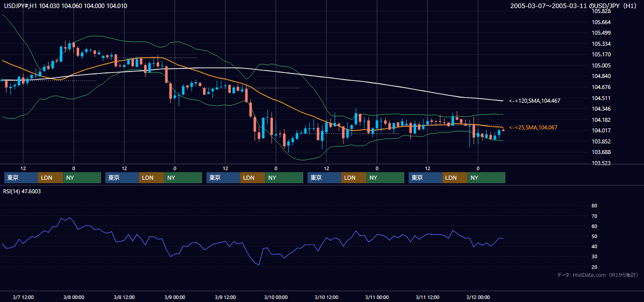The height and width of the screenshot is (302, 644).
Task: Click the last 東京 session block
Action: pos(425,178)
